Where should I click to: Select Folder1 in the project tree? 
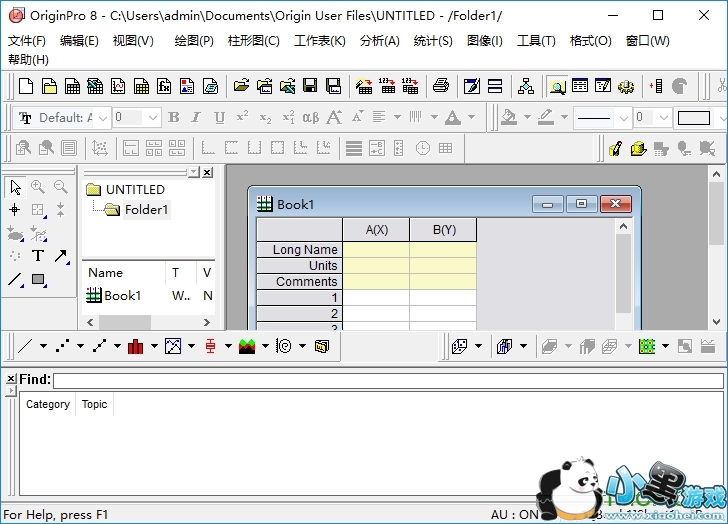click(x=146, y=210)
